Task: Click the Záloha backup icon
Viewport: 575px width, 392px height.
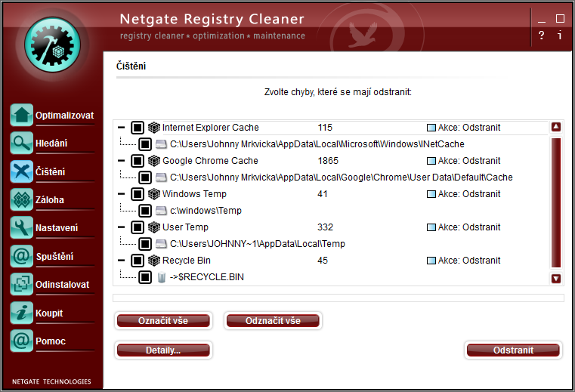Action: (22, 200)
